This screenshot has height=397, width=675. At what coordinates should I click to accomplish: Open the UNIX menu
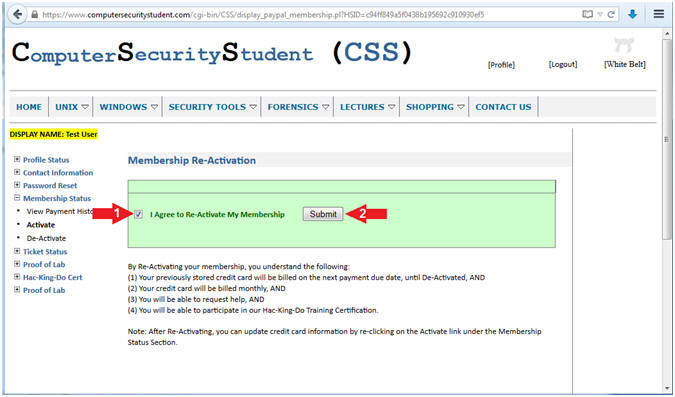(66, 107)
